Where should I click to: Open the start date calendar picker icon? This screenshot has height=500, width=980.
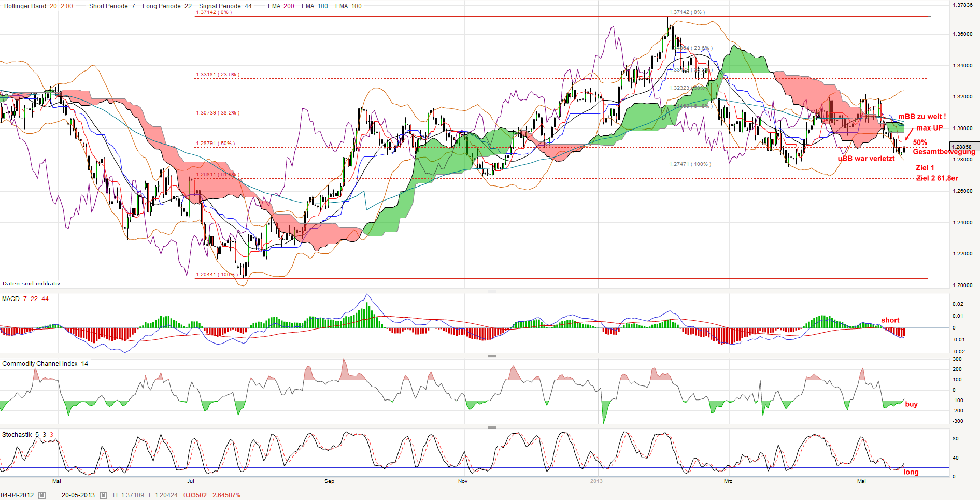pyautogui.click(x=42, y=495)
